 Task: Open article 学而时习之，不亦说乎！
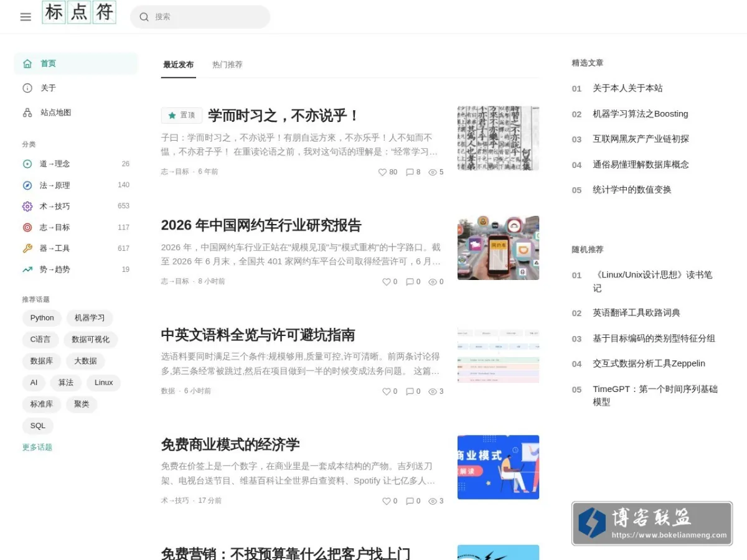click(284, 116)
